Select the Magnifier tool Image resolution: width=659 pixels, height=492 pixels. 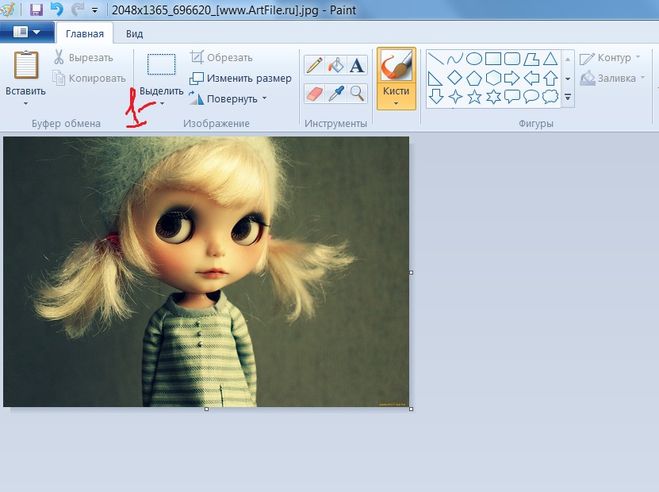click(357, 93)
